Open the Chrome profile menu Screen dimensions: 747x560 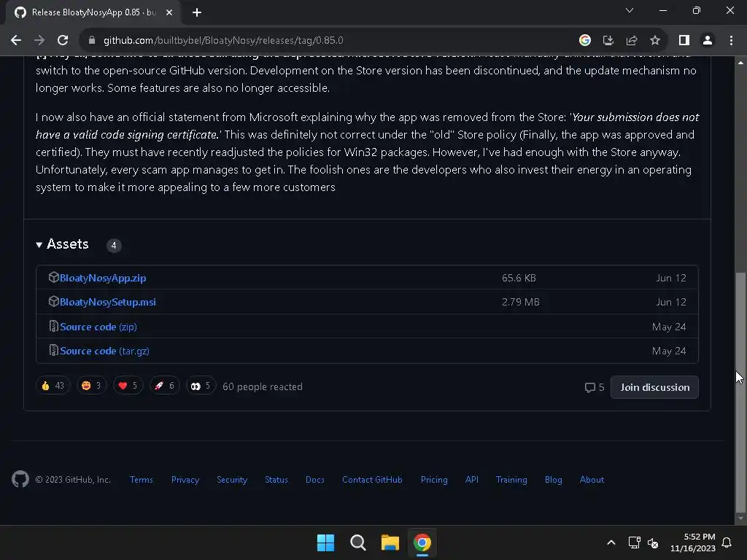pos(708,41)
